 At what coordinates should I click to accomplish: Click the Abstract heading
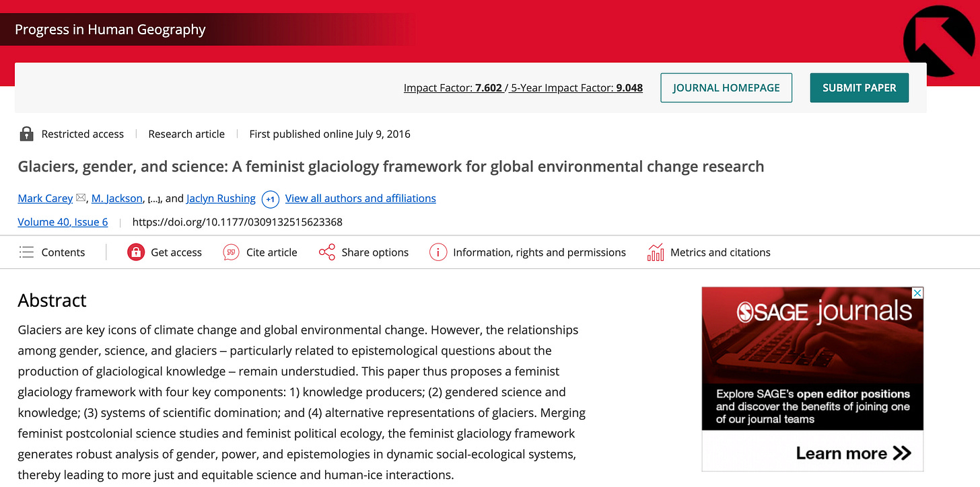click(52, 300)
